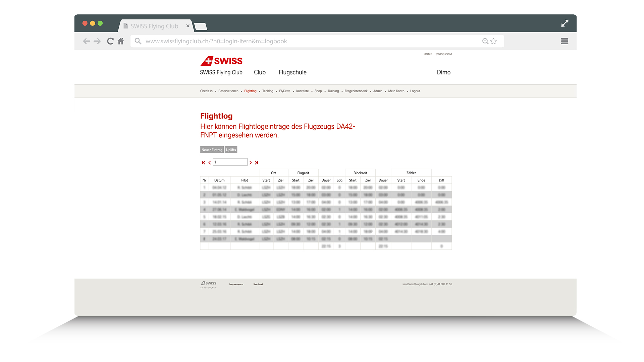The image size is (644, 362).
Task: Click the browser home icon
Action: click(121, 41)
